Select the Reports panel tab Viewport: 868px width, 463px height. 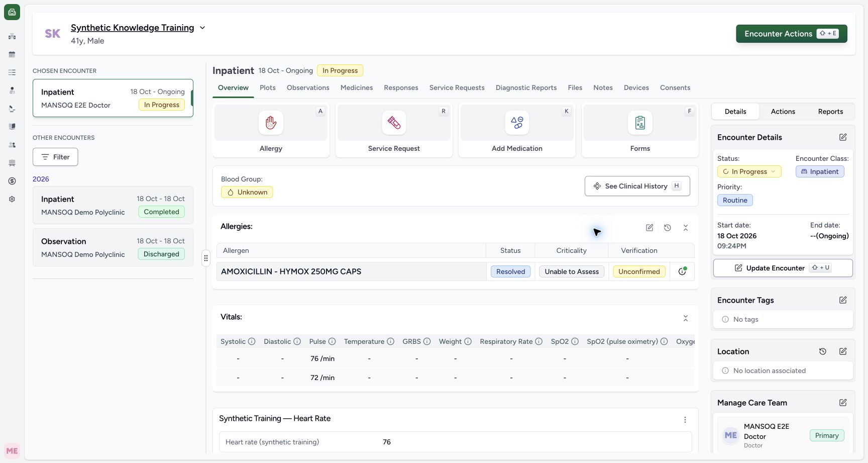(830, 112)
